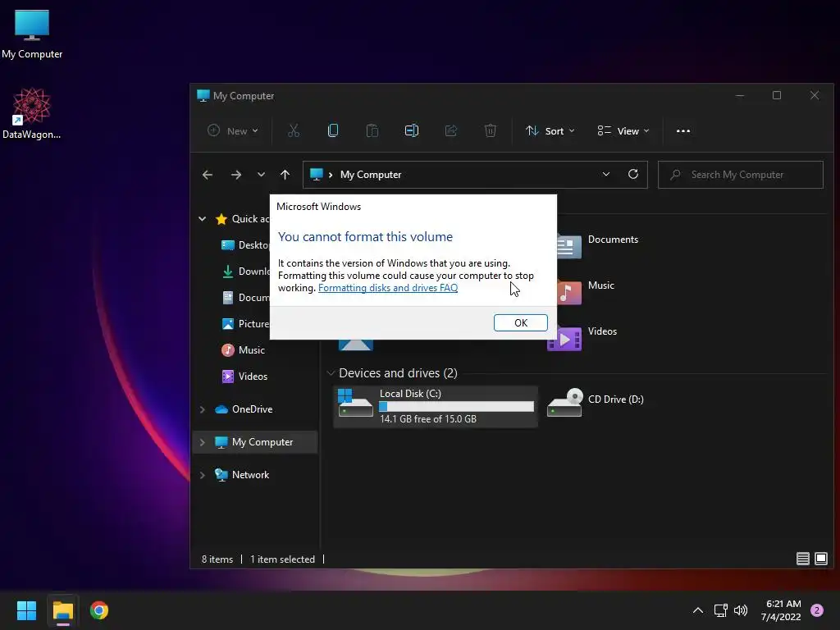Go back with the left arrow
The width and height of the screenshot is (840, 630).
click(208, 175)
